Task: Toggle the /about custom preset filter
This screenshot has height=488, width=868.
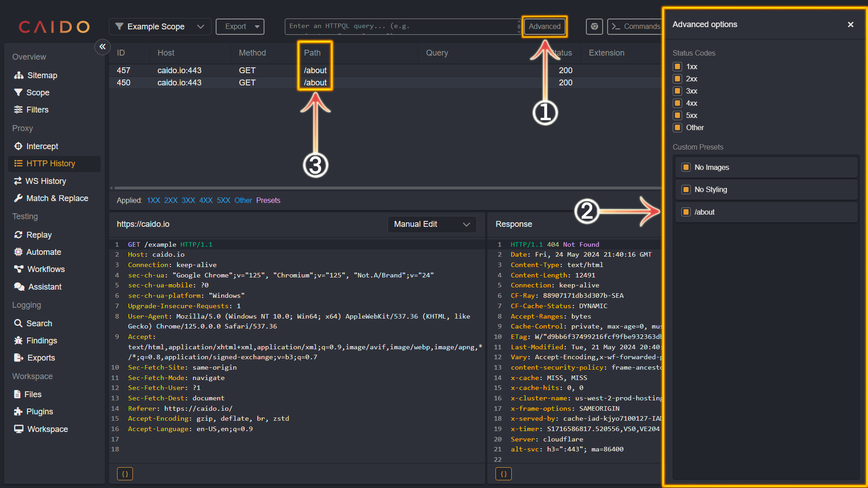Action: click(x=685, y=211)
